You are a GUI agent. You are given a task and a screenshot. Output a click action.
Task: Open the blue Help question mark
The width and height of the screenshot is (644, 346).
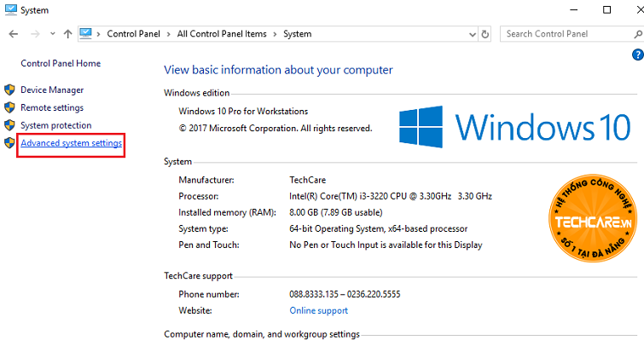(637, 55)
